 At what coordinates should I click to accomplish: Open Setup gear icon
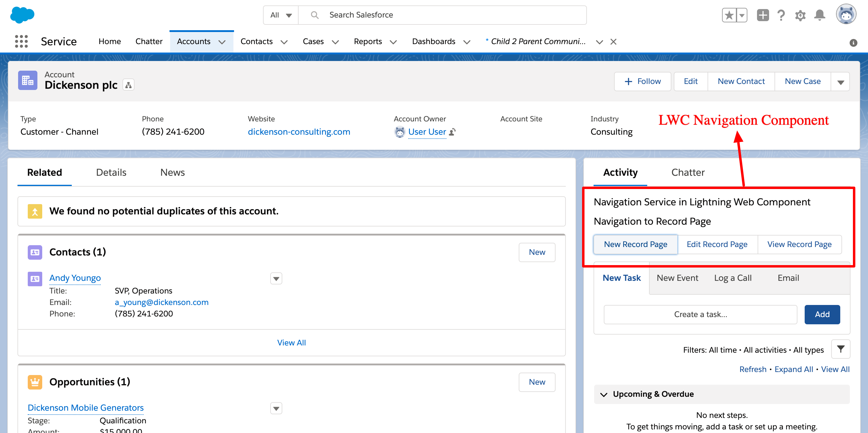click(800, 15)
